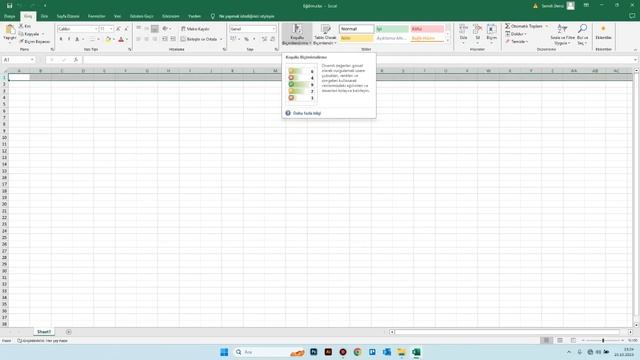Screen dimensions: 640x360
Task: Open the Name Box A1 dropdown
Action: (x=32, y=60)
